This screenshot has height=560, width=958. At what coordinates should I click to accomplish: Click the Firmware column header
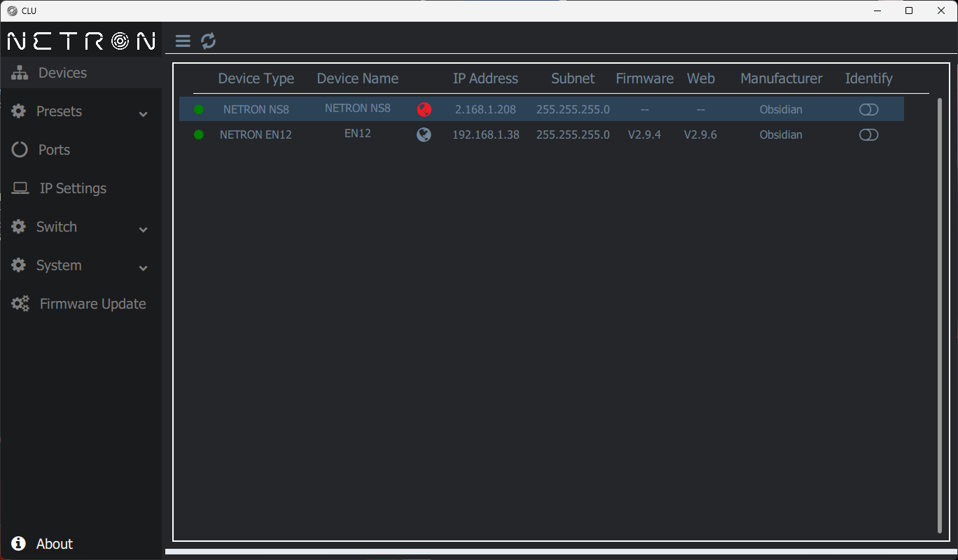click(x=645, y=78)
